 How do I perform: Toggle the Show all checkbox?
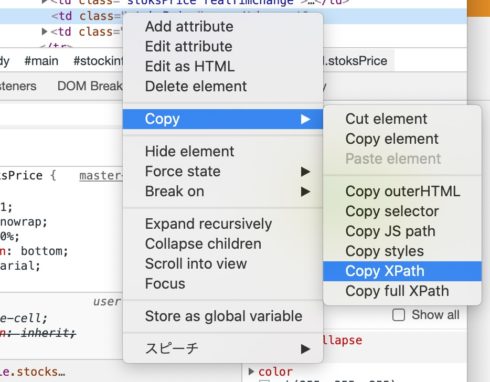(x=398, y=315)
